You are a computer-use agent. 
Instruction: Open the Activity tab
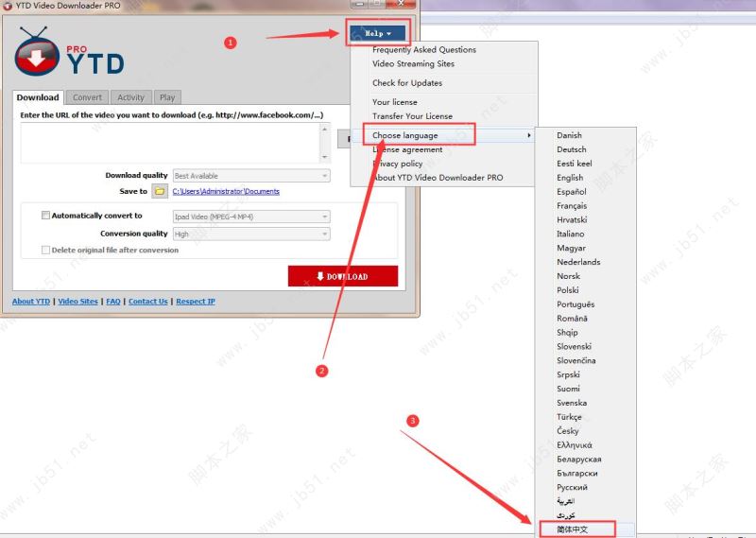[x=130, y=97]
